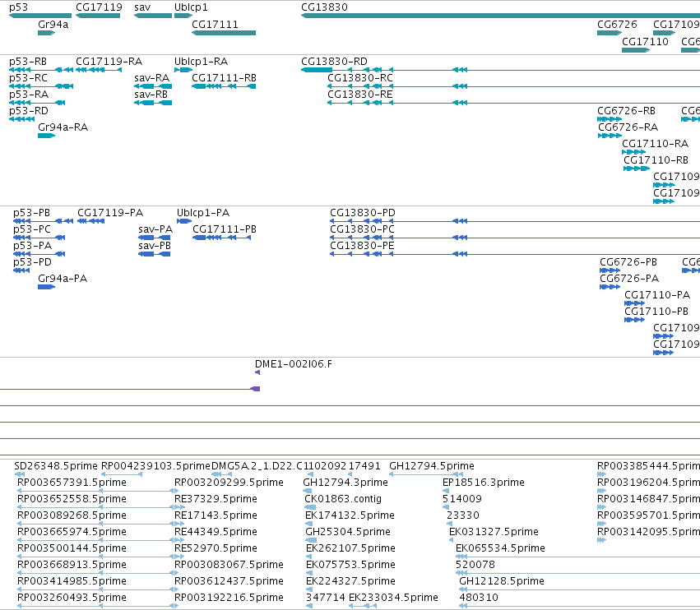Select the Ublcp1-RA transcript
Image resolution: width=700 pixels, height=610 pixels.
coord(183,70)
